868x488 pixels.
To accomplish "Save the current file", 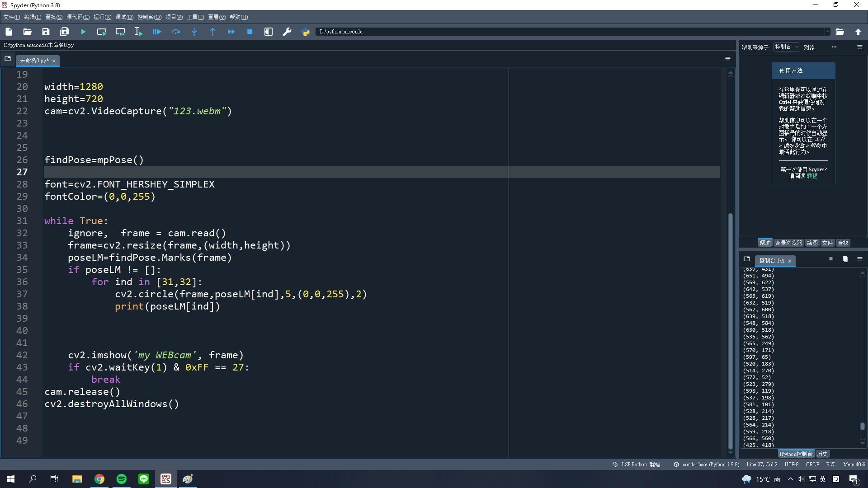I will pyautogui.click(x=46, y=32).
